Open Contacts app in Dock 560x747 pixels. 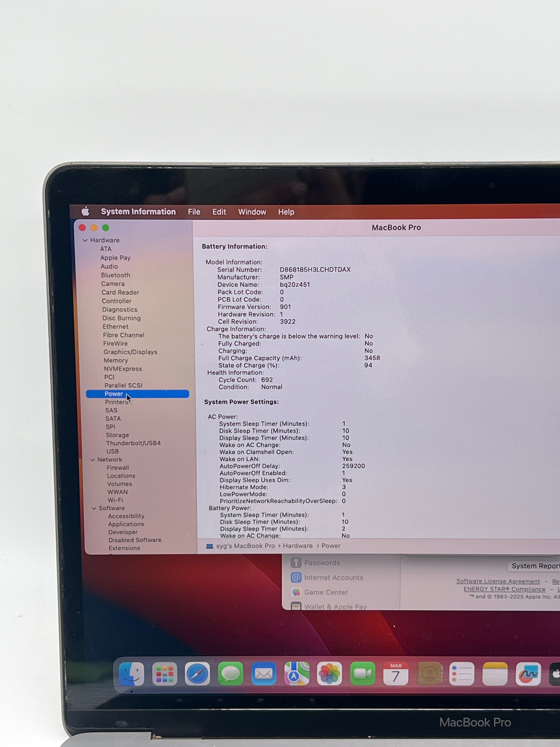pyautogui.click(x=429, y=673)
